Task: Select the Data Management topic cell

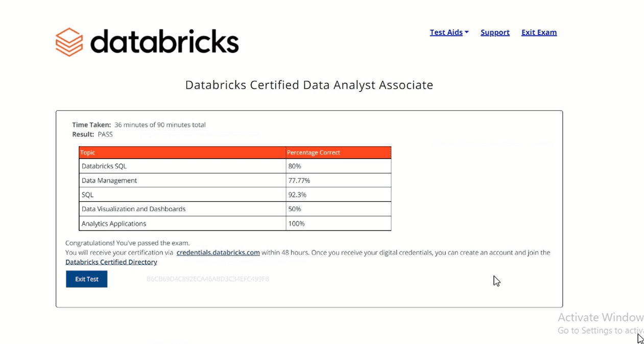Action: pyautogui.click(x=109, y=180)
